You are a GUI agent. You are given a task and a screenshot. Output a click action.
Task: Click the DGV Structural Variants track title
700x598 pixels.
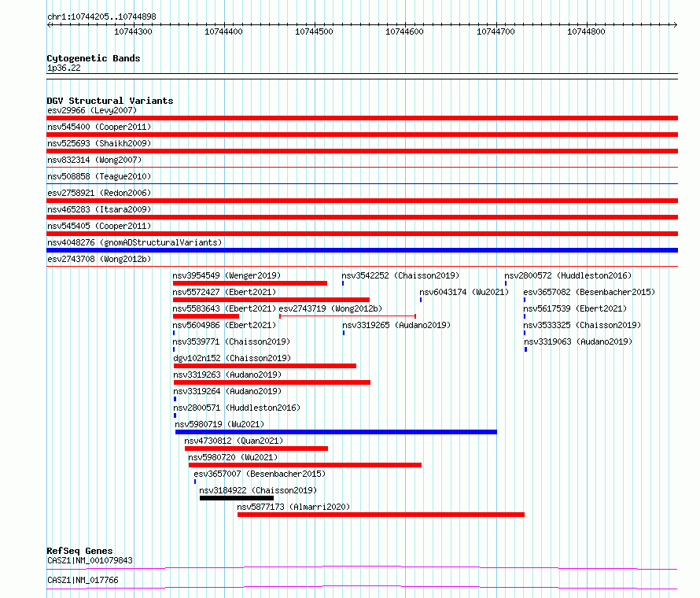coord(110,101)
